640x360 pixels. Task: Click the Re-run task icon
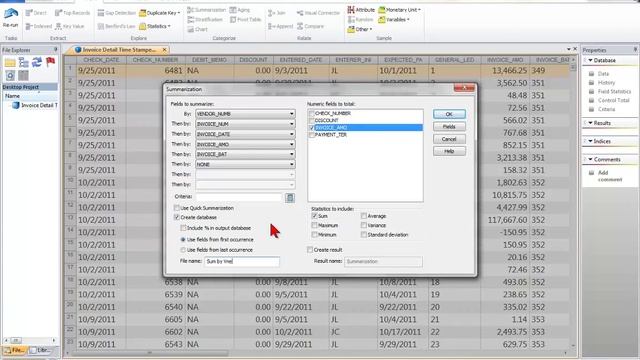(11, 17)
